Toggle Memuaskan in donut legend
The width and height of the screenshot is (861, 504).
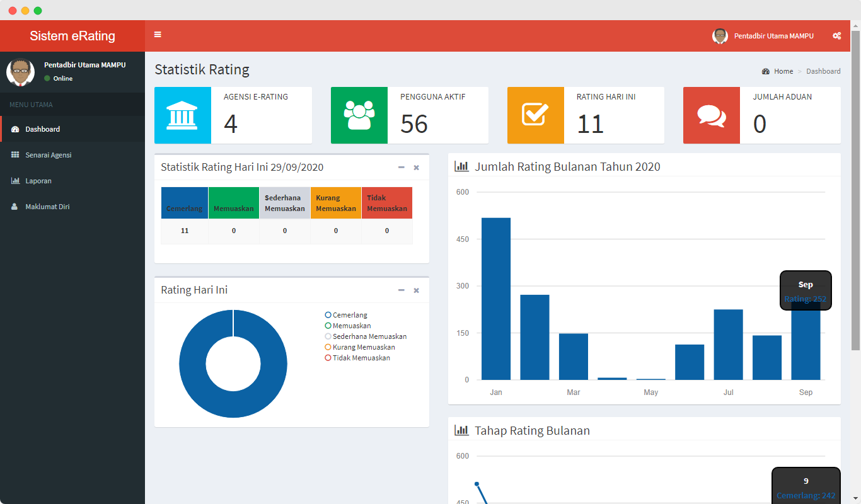pos(348,326)
